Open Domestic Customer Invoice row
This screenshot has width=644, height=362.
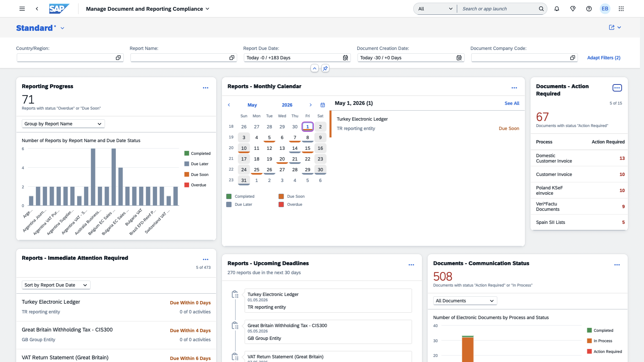pos(579,158)
